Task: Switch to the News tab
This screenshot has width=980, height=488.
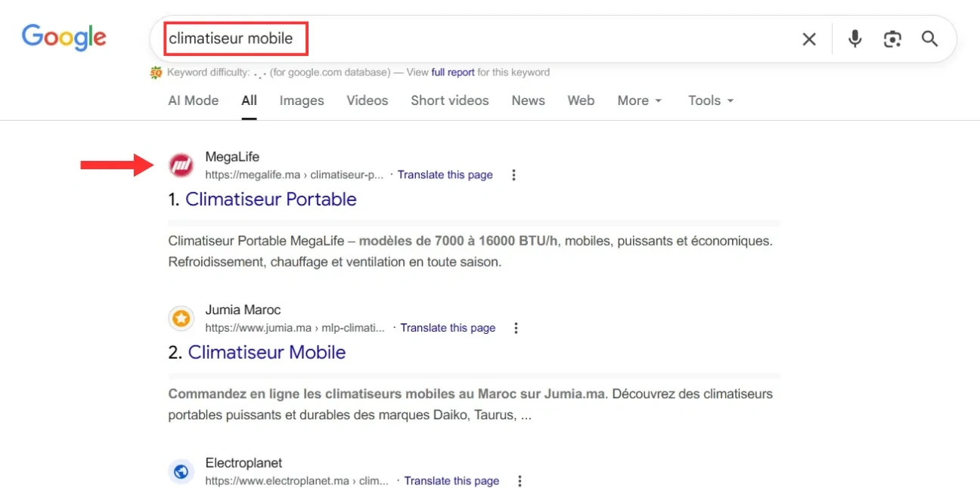Action: pyautogui.click(x=528, y=100)
